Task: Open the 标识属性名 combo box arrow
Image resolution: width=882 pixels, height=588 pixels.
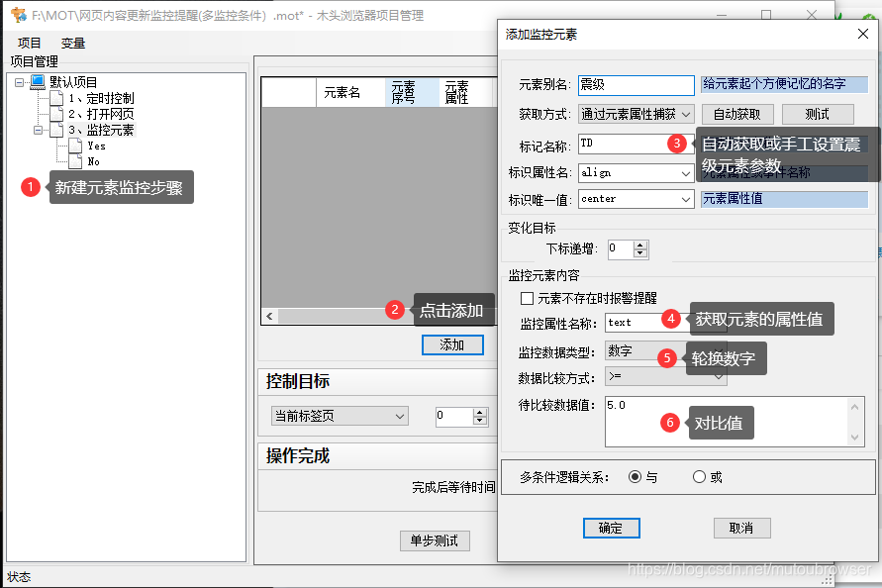Action: click(686, 173)
